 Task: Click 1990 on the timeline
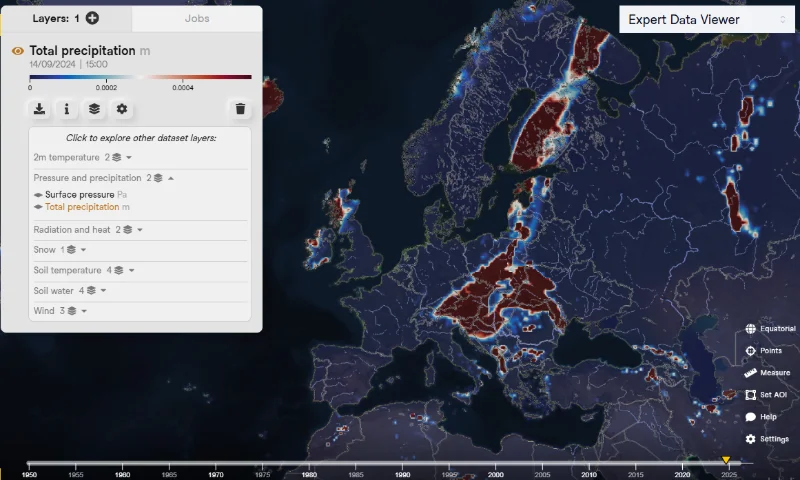point(402,474)
